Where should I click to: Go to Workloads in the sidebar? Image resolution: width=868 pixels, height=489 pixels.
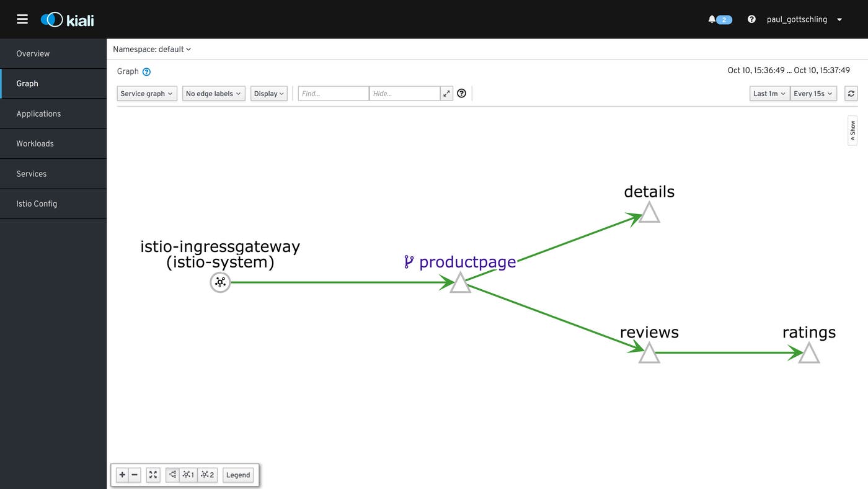(x=35, y=143)
